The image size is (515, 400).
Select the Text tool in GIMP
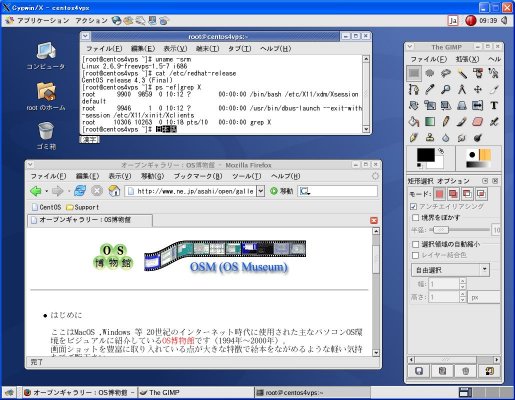tap(494, 106)
